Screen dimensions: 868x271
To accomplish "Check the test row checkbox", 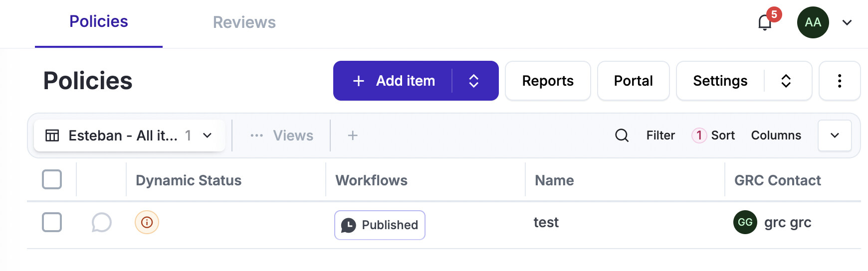I will click(x=52, y=222).
